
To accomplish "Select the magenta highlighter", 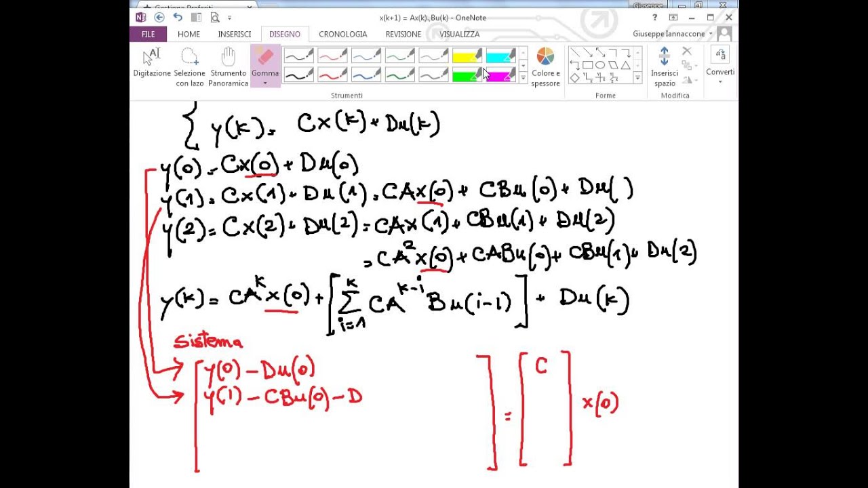I will click(x=501, y=75).
